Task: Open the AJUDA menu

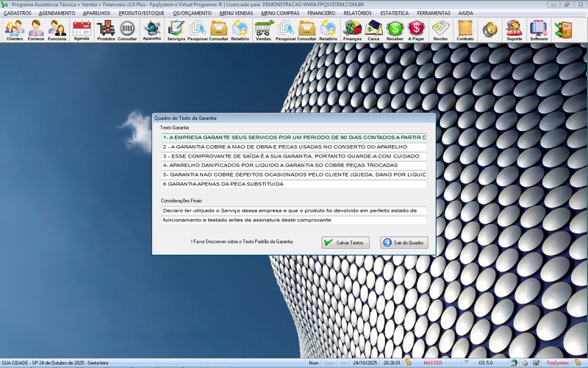Action: coord(466,13)
